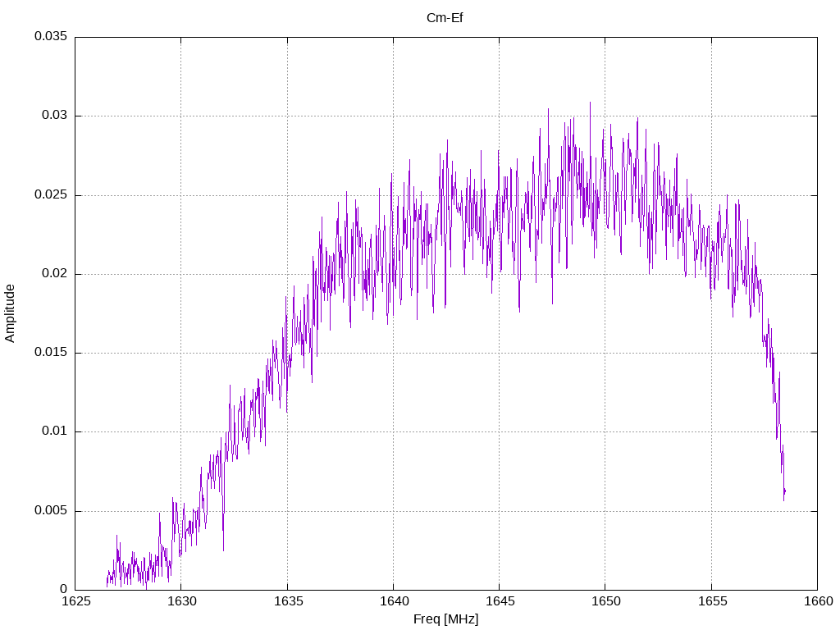The image size is (840, 630).
Task: Click the x-axis tick label 1630
Action: (182, 601)
